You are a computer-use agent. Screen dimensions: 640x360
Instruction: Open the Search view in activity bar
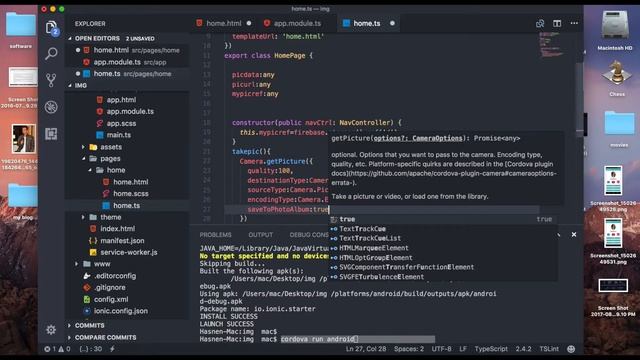[51, 53]
